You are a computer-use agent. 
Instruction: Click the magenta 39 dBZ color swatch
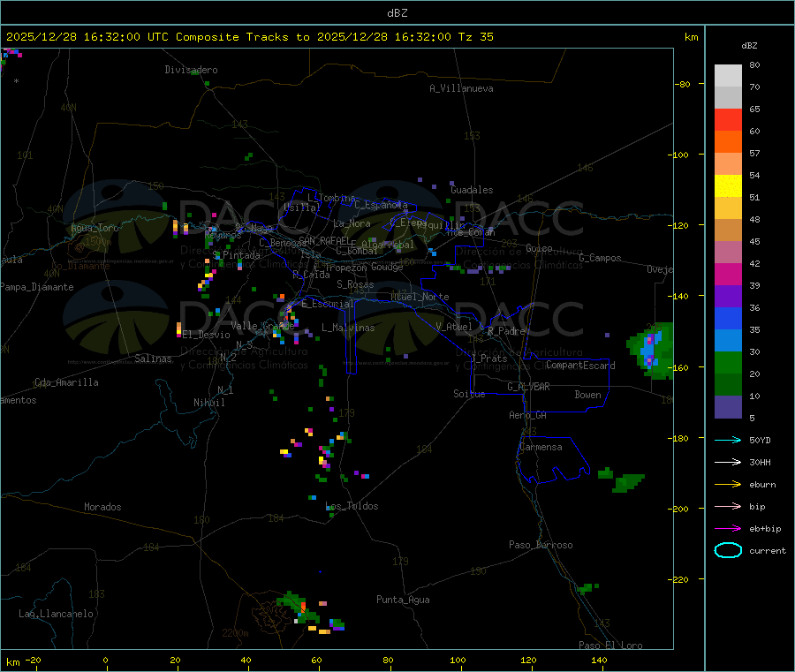tap(728, 274)
